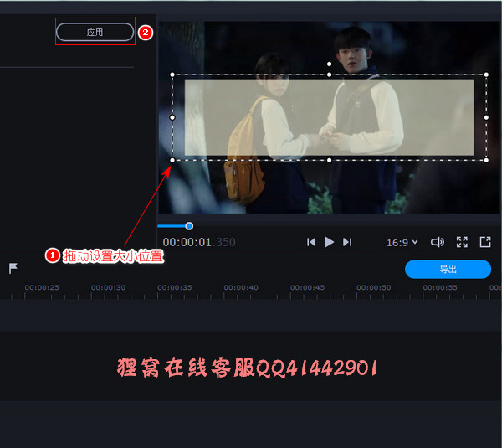Click the 00:00:45 timeline ruler mark
The width and height of the screenshot is (502, 448).
307,287
